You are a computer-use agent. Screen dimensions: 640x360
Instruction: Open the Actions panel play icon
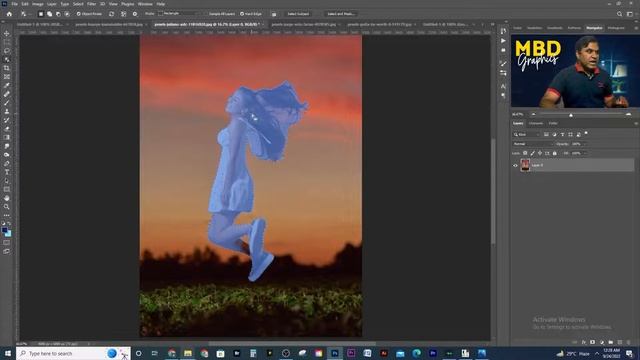click(503, 41)
